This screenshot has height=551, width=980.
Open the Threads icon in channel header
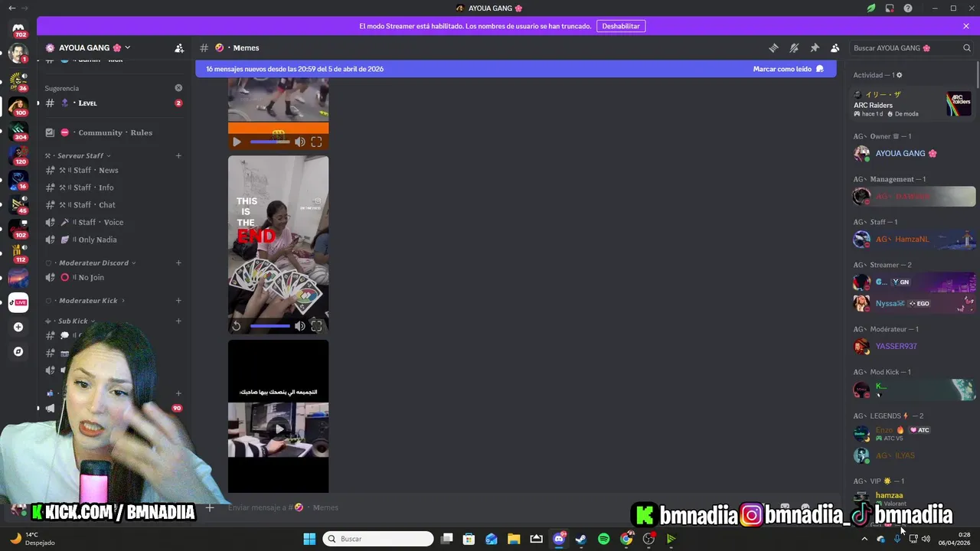pos(773,47)
